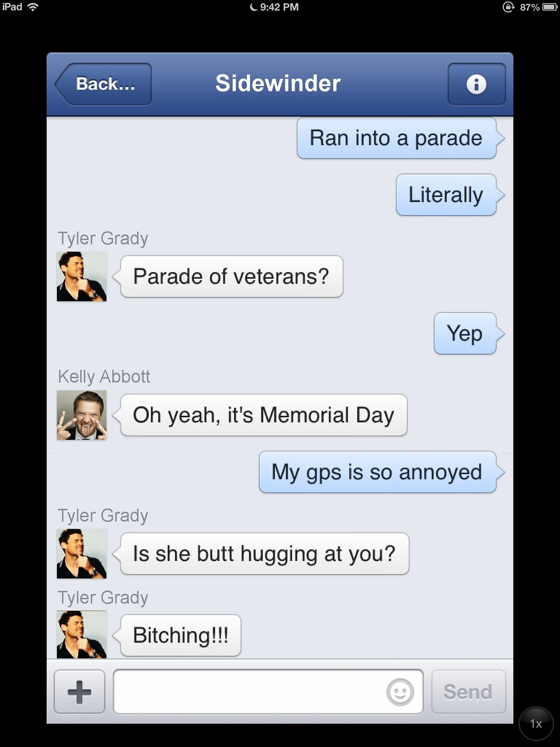Image resolution: width=560 pixels, height=747 pixels.
Task: Tap the rotation lock status icon
Action: click(508, 7)
